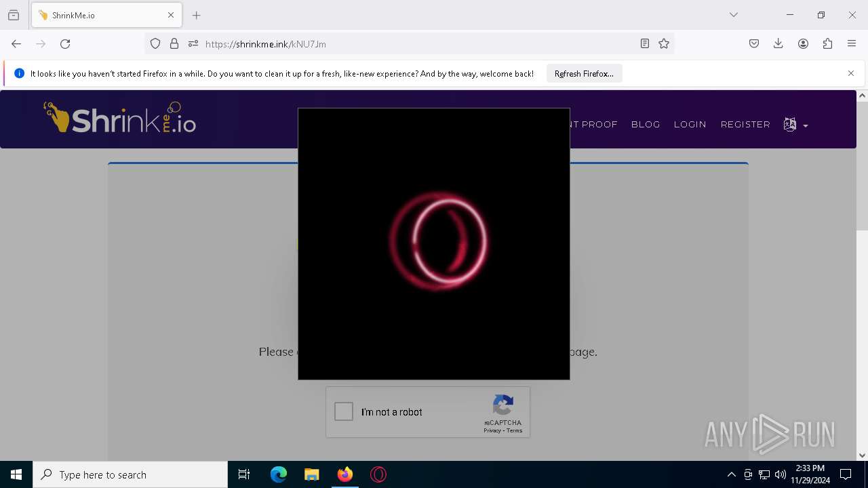The height and width of the screenshot is (488, 868).
Task: Open the recent browsing (Firefox View) icon
Action: (x=14, y=15)
